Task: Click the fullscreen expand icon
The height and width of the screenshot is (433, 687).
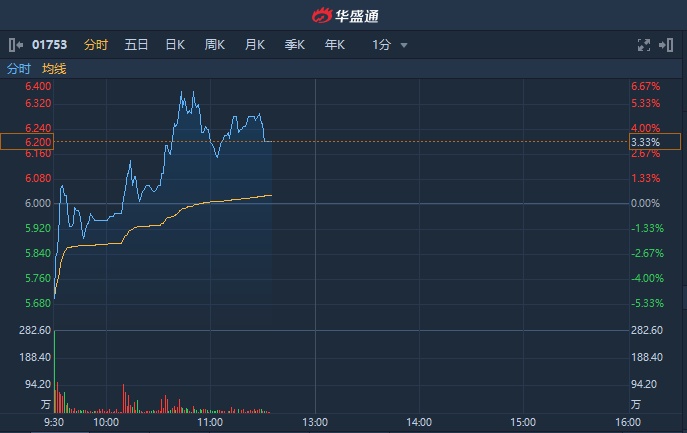Action: 644,45
